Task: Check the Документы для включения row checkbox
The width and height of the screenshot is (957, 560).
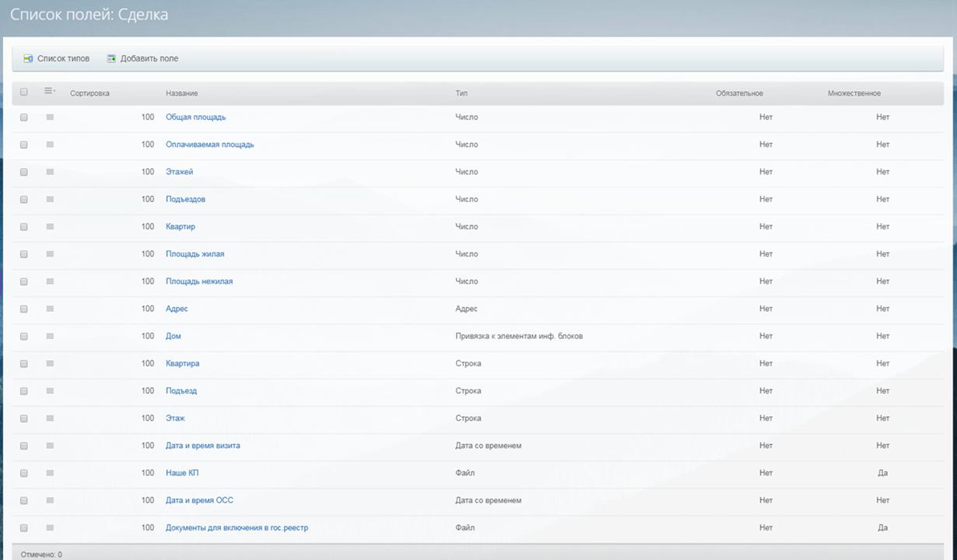Action: (x=24, y=528)
